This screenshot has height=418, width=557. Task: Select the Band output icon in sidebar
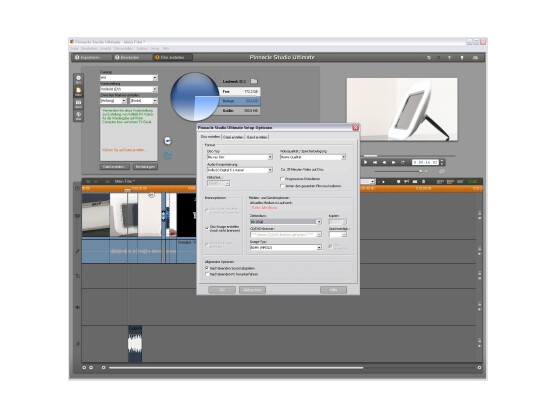pyautogui.click(x=79, y=104)
